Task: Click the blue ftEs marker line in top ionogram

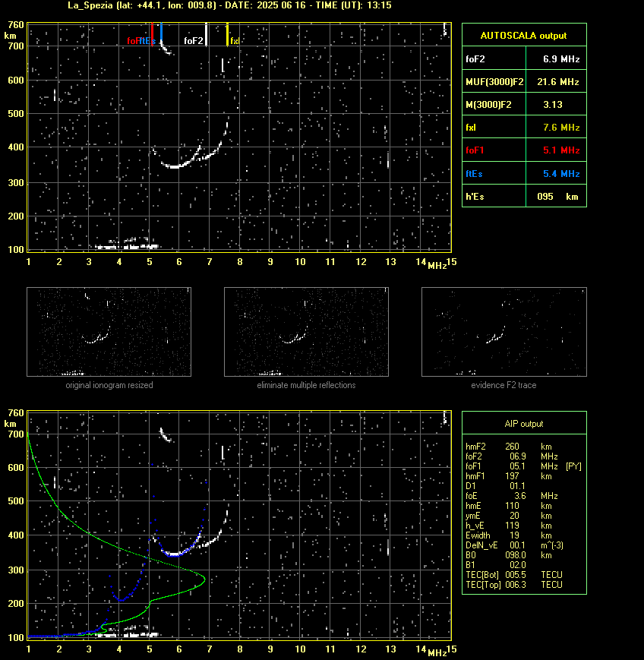Action: [x=161, y=32]
